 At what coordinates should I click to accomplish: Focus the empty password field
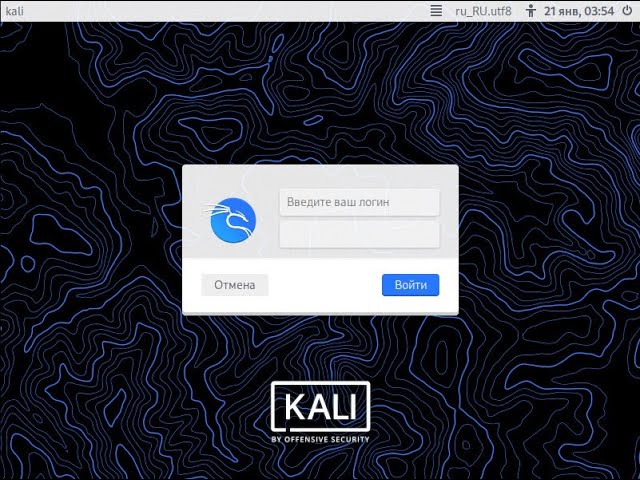coord(360,235)
